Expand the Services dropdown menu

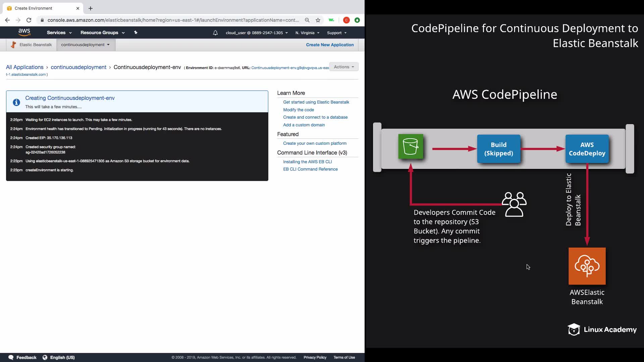59,33
